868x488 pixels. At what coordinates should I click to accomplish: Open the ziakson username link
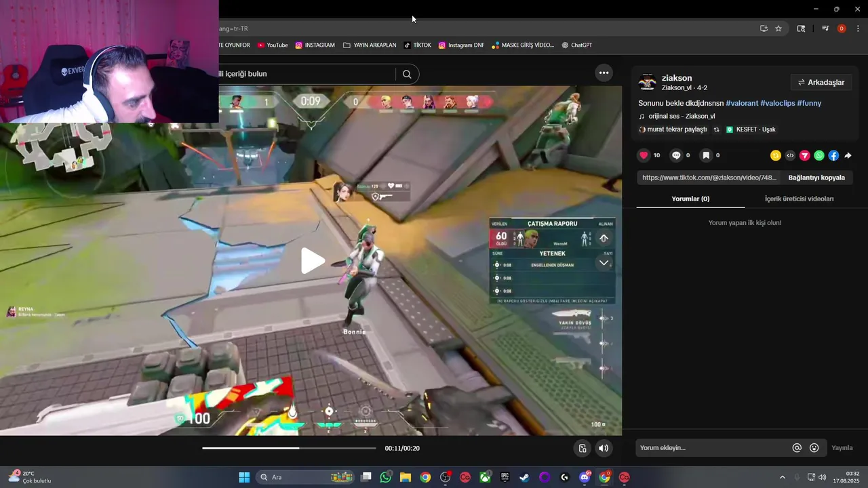pyautogui.click(x=677, y=78)
